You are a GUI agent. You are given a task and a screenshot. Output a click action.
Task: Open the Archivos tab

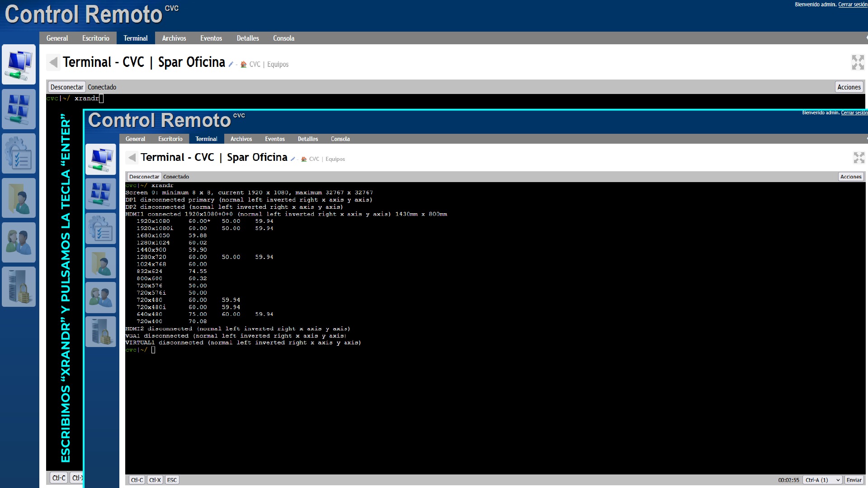coord(174,38)
